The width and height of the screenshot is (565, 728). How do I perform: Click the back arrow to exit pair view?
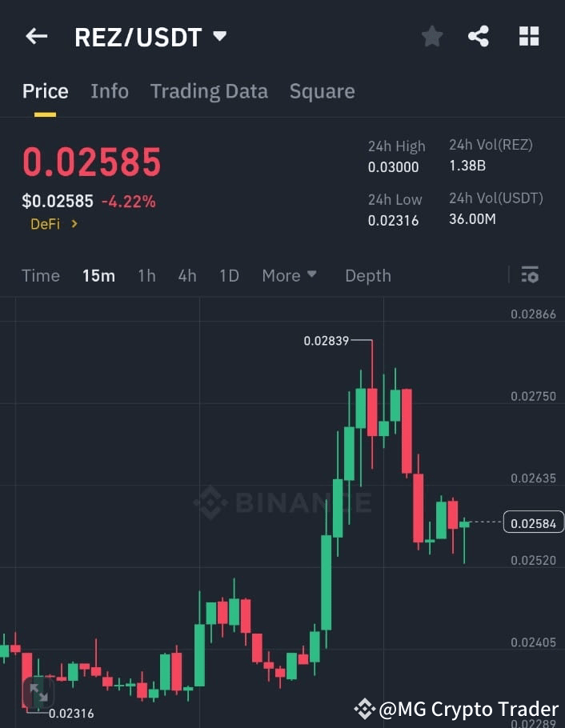click(36, 36)
